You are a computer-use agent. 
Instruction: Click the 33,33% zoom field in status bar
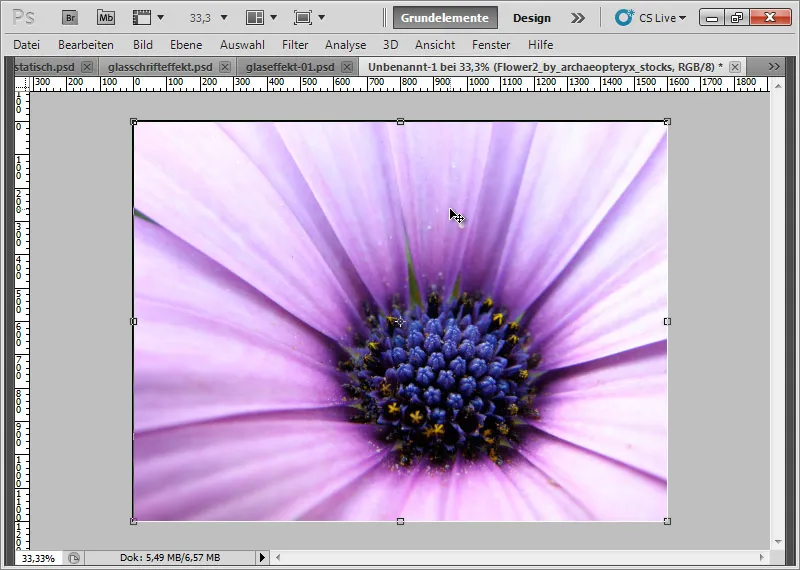pos(38,558)
